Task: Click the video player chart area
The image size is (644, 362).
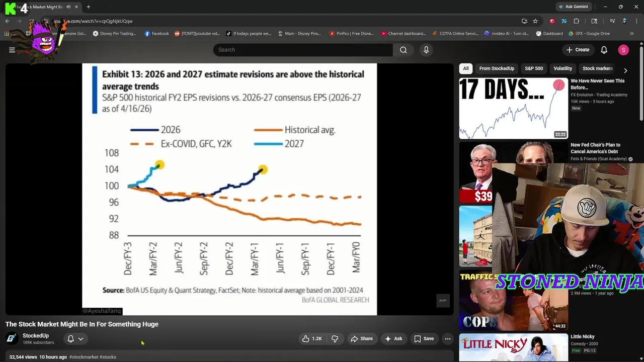Action: (x=229, y=189)
